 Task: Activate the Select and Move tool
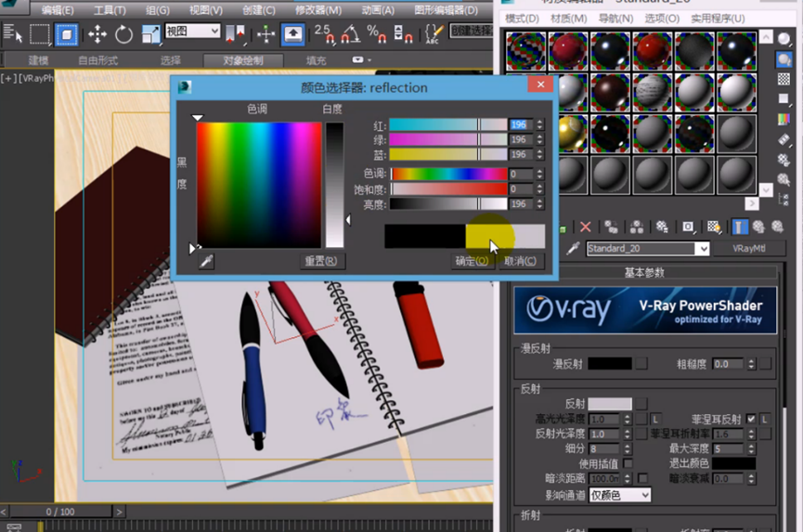[x=97, y=34]
